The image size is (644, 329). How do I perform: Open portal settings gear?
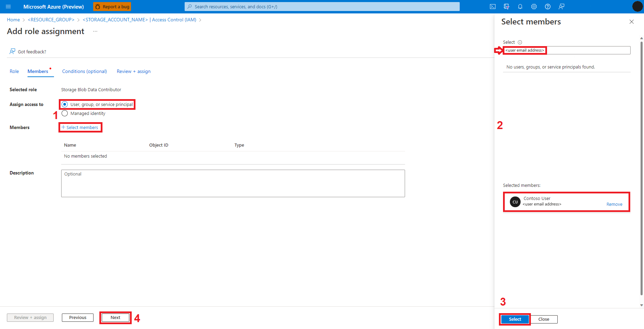point(534,7)
